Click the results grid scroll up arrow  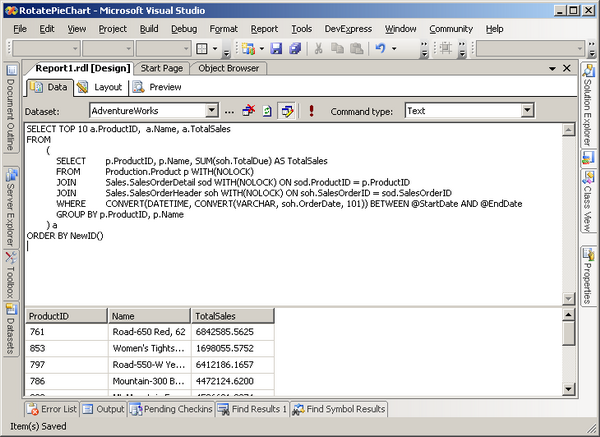coord(568,315)
